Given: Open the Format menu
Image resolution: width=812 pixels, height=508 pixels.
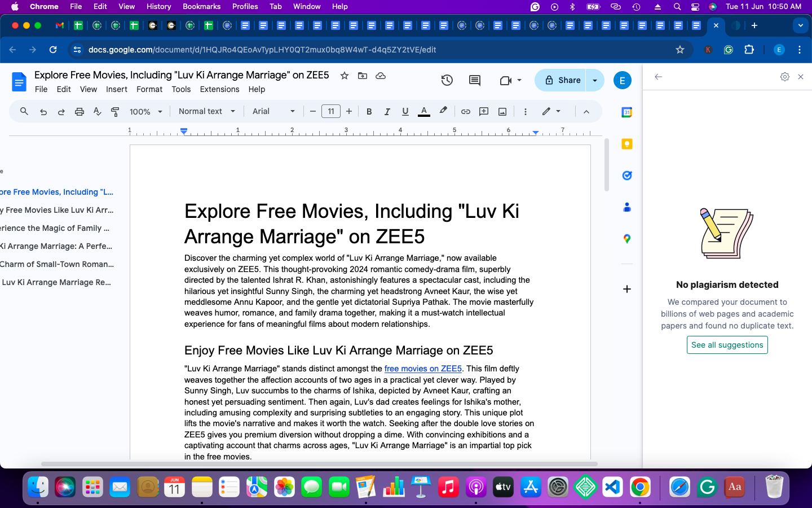Looking at the screenshot, I should (149, 89).
